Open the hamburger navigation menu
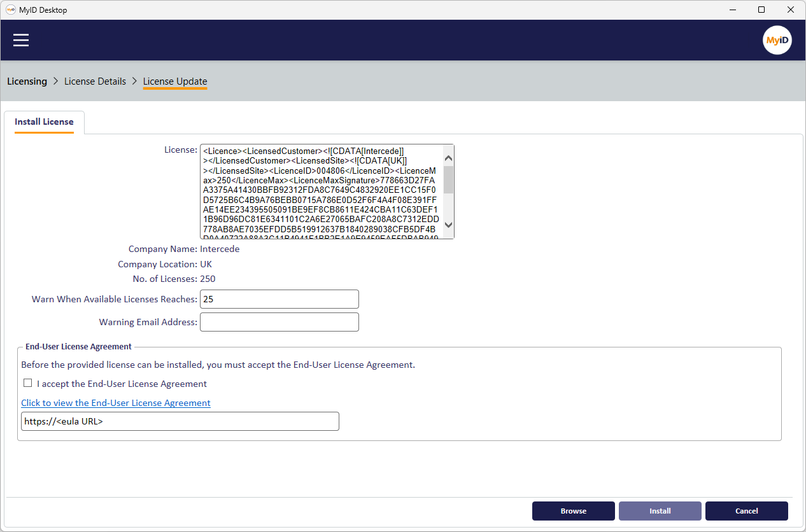 (x=21, y=40)
